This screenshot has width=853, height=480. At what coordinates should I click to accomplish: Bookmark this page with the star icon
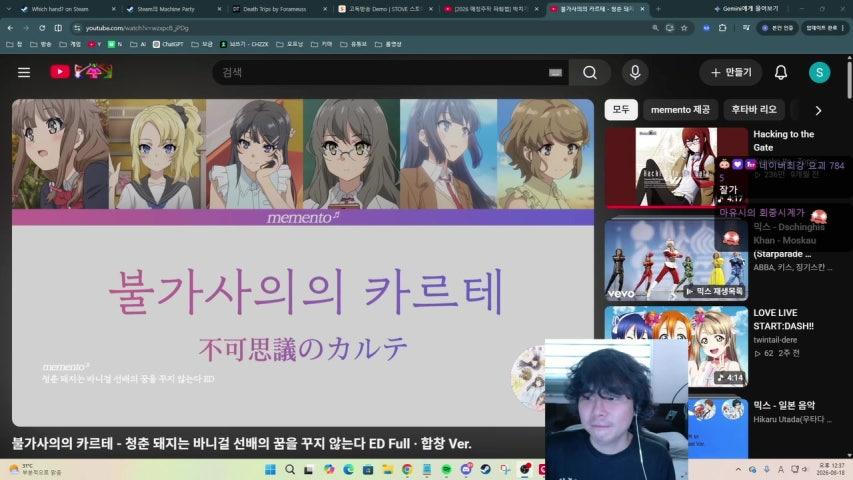[x=684, y=28]
